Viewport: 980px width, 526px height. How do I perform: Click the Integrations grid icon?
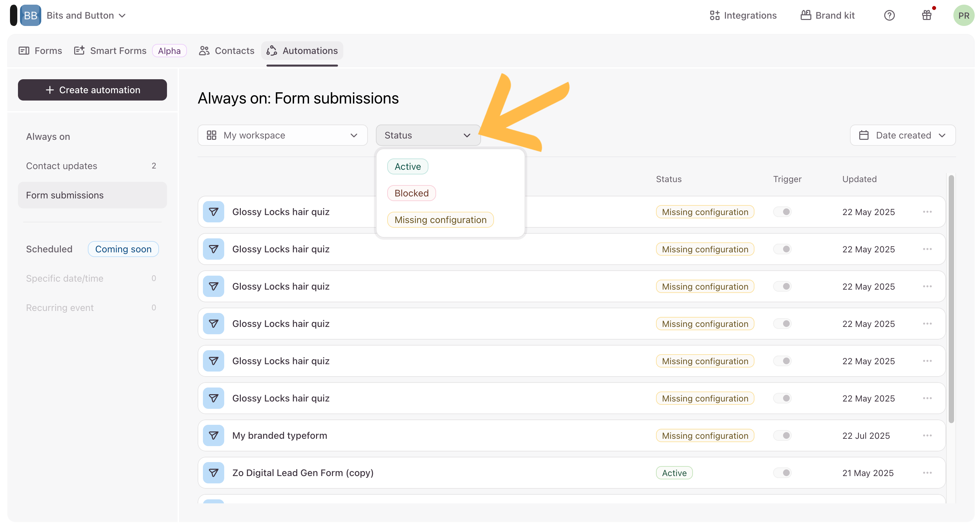[x=714, y=15]
